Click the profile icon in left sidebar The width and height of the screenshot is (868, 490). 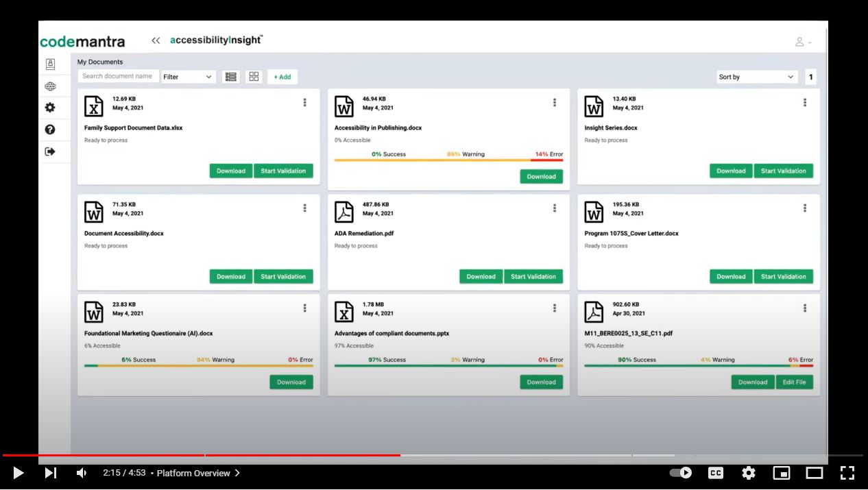coord(50,64)
